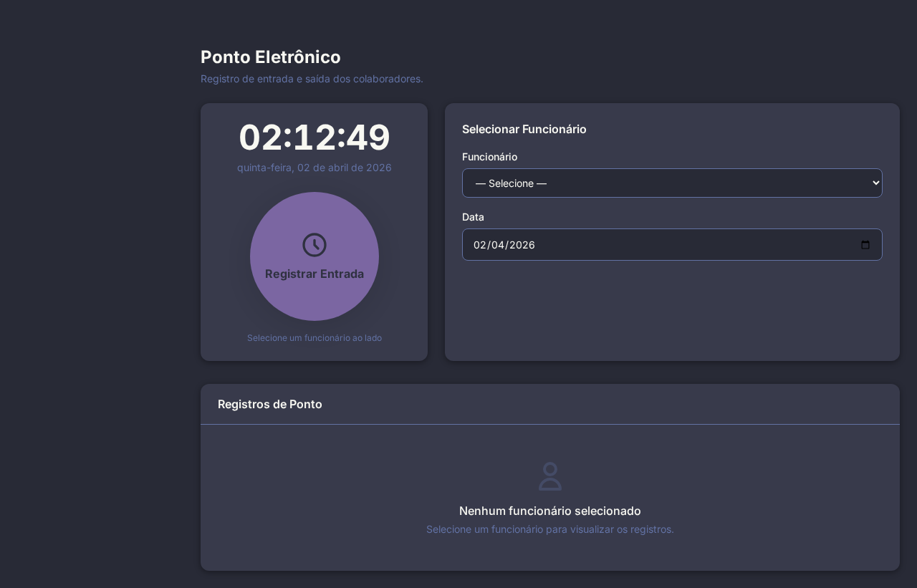
Task: Click the live clock showing 02:12:49
Action: tap(315, 137)
